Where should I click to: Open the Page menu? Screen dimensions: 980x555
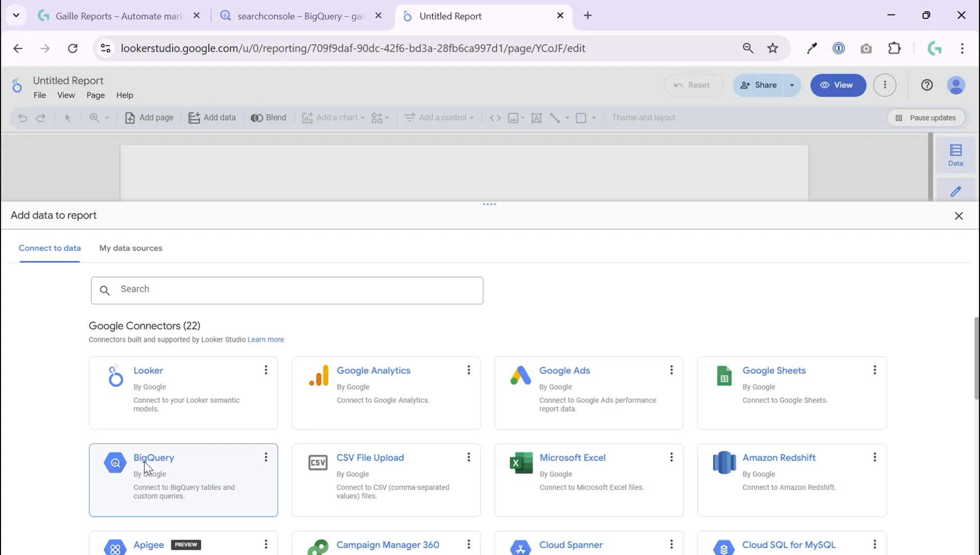tap(96, 95)
